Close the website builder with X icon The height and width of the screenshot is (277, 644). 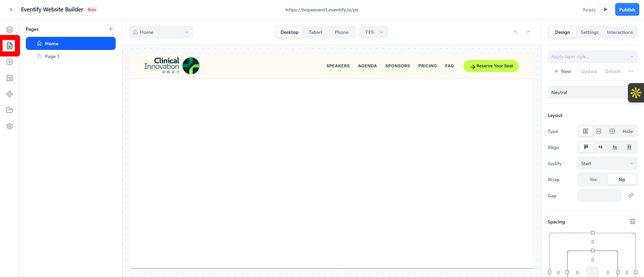pyautogui.click(x=11, y=10)
